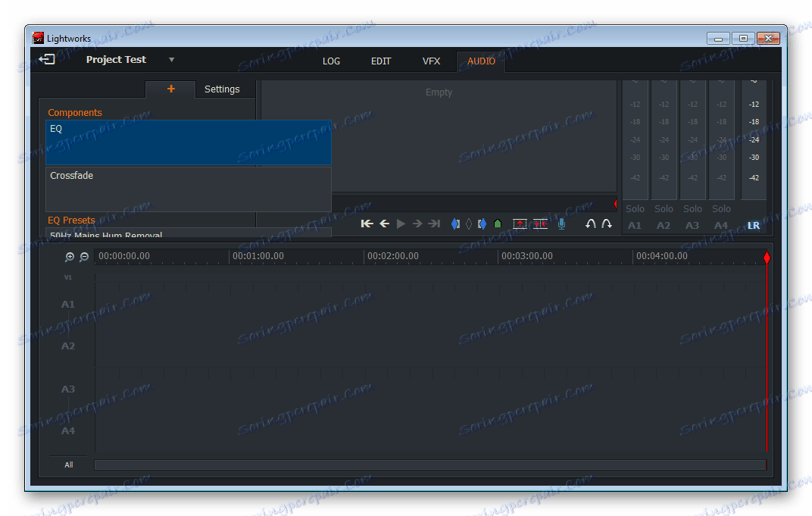This screenshot has height=516, width=812.
Task: Click the delete (close gap) icon
Action: (540, 224)
